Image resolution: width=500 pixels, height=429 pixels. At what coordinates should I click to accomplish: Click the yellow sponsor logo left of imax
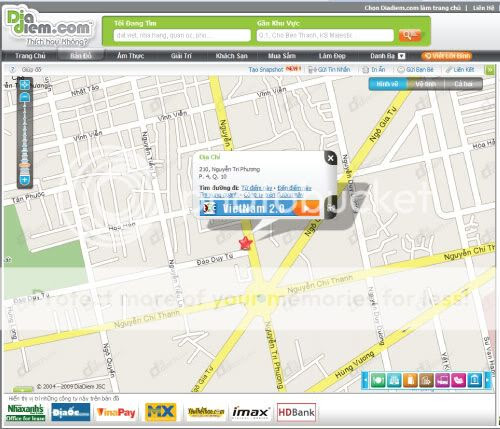pyautogui.click(x=206, y=412)
